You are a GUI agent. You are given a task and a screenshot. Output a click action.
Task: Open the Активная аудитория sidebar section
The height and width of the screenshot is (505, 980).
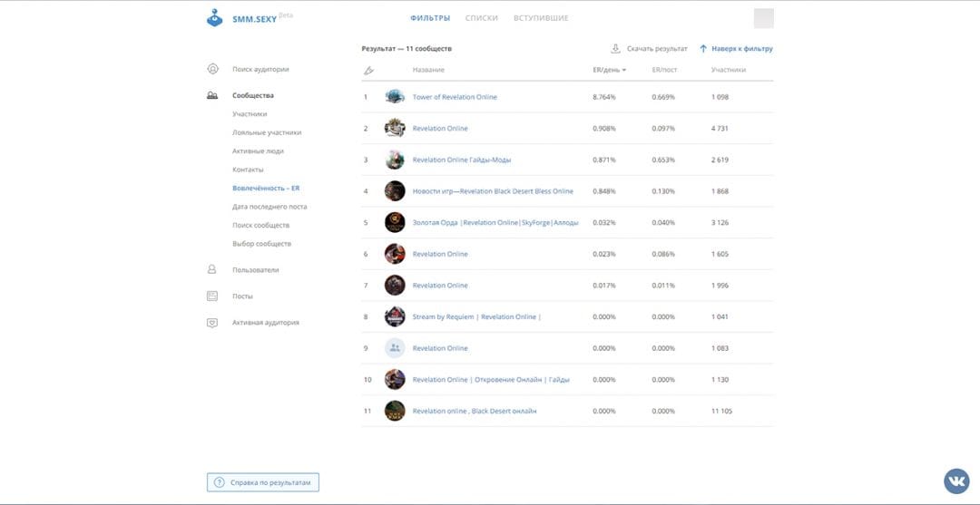click(x=266, y=323)
